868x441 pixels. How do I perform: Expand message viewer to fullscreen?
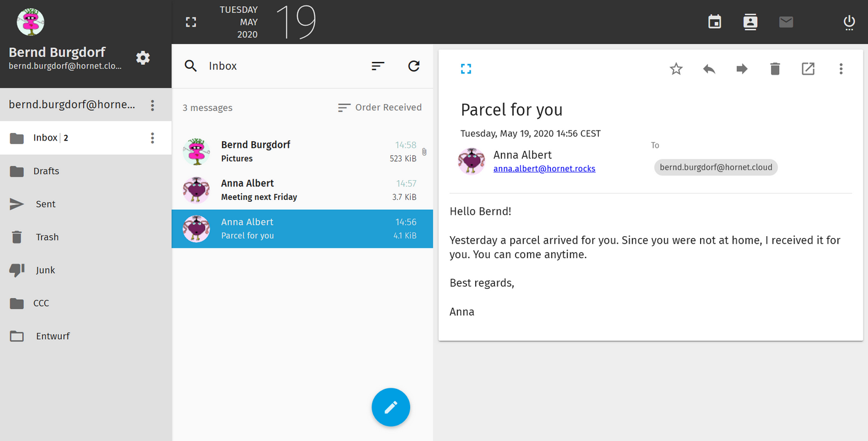click(466, 69)
